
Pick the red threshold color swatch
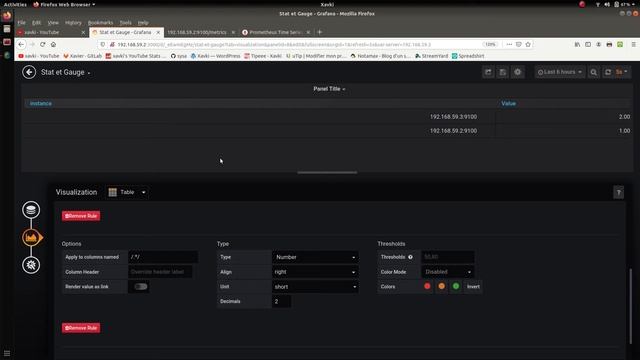(x=427, y=287)
